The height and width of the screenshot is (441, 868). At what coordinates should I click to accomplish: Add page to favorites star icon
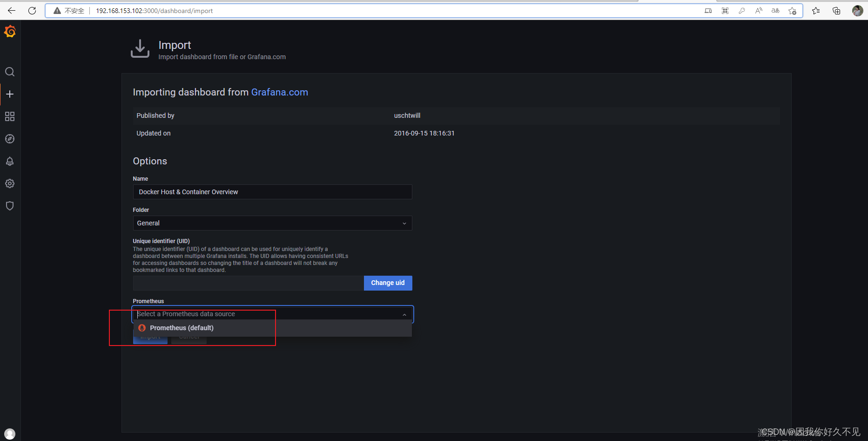click(792, 11)
